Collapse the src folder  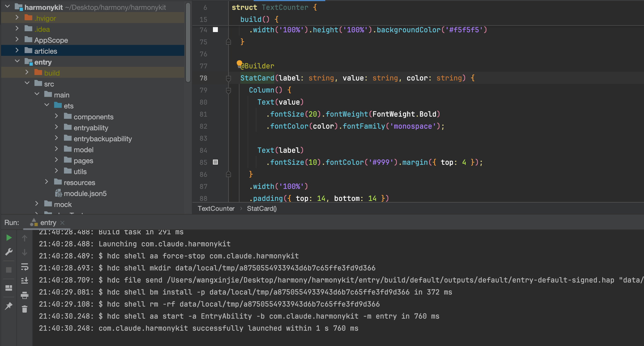click(x=27, y=83)
